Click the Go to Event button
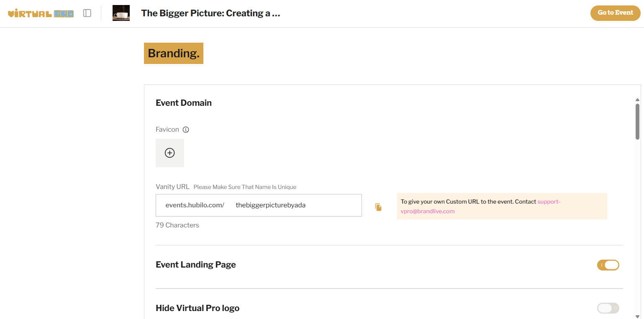The height and width of the screenshot is (319, 644). (615, 13)
